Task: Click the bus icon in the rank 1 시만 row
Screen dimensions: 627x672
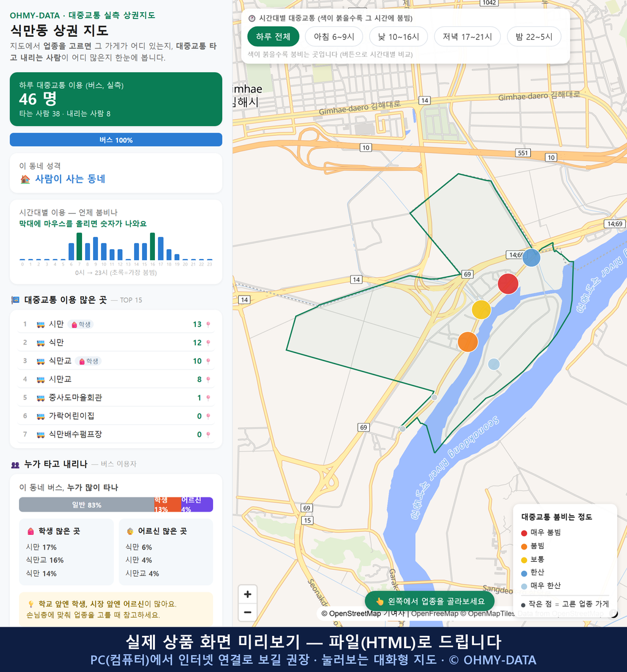Action: coord(41,324)
